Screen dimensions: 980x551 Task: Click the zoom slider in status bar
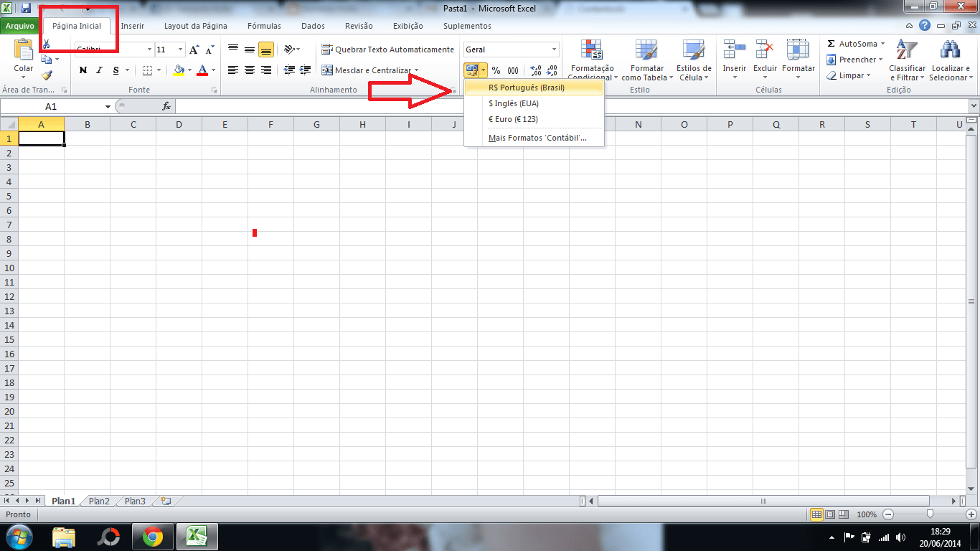click(x=930, y=514)
